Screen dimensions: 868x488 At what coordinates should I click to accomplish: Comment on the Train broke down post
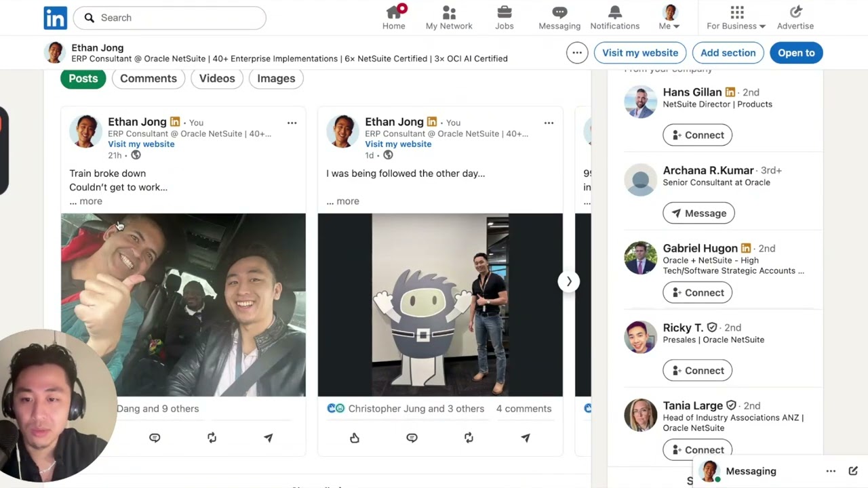[x=155, y=438]
